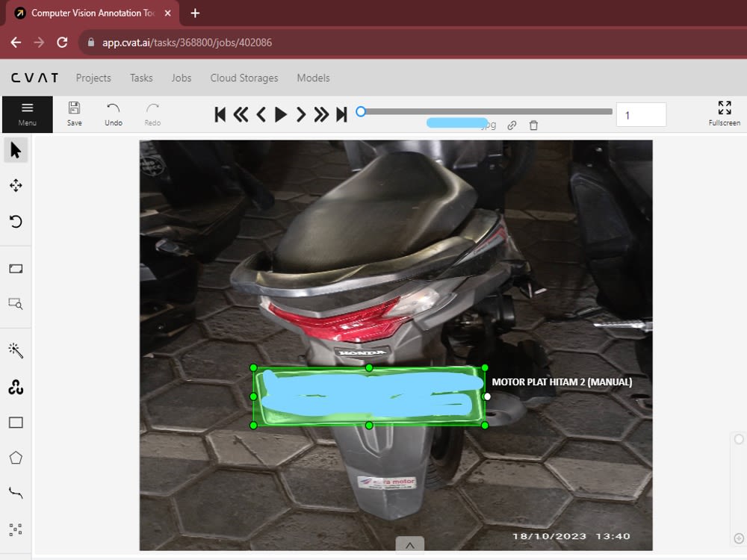The width and height of the screenshot is (747, 560).
Task: Go to the next frame
Action: 300,114
